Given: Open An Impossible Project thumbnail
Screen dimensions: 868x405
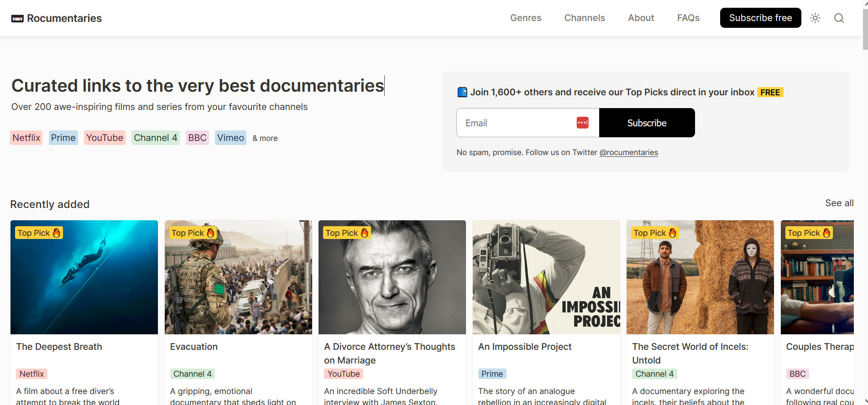Looking at the screenshot, I should [x=546, y=277].
